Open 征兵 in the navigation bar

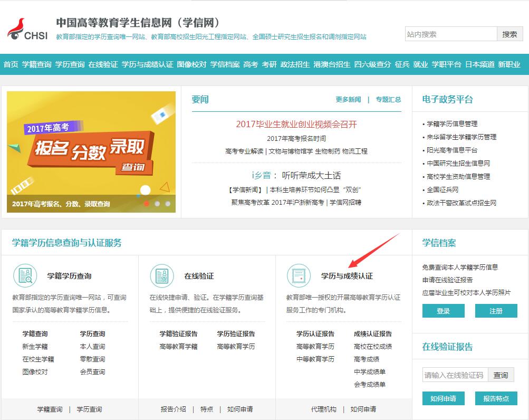[x=402, y=64]
